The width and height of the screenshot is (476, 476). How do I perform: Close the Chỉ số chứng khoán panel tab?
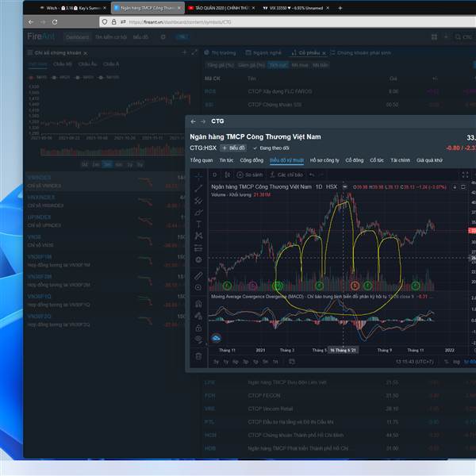86,53
